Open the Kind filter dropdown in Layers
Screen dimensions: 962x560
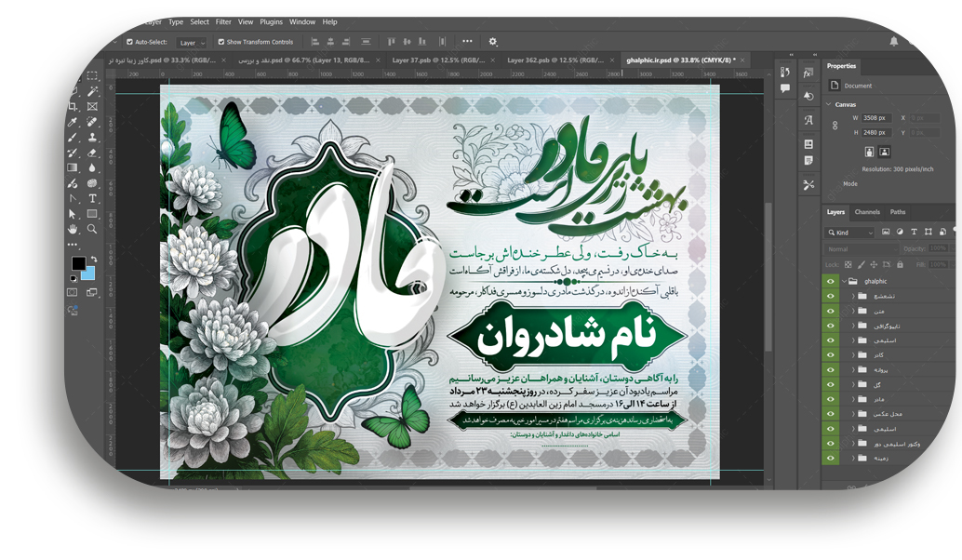click(x=850, y=233)
